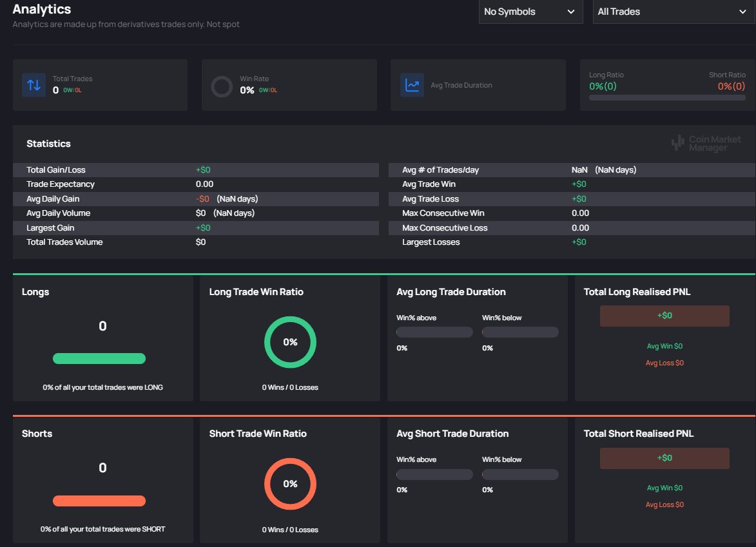Image resolution: width=756 pixels, height=547 pixels.
Task: Click the green Long Trade Win Ratio donut
Action: pyautogui.click(x=289, y=342)
